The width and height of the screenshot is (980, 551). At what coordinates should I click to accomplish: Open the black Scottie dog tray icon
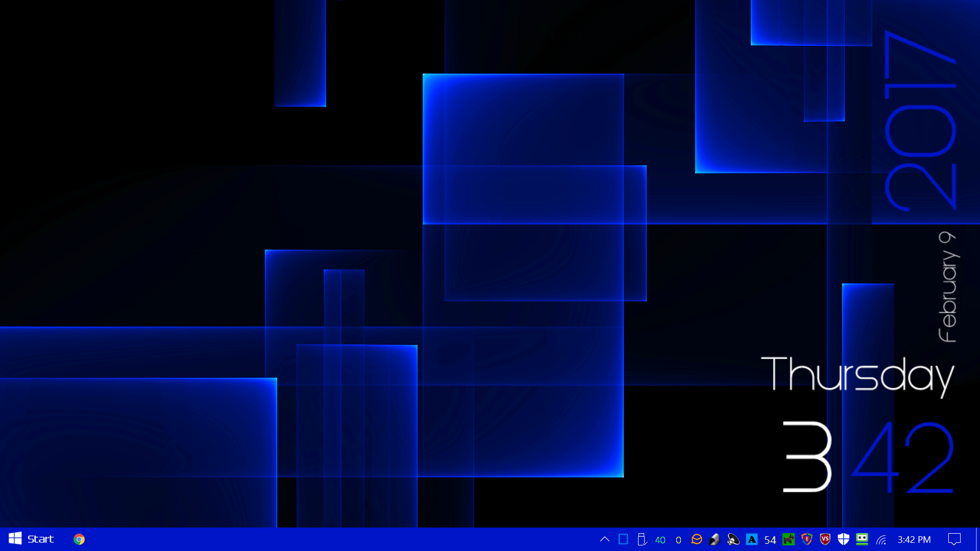pos(789,539)
